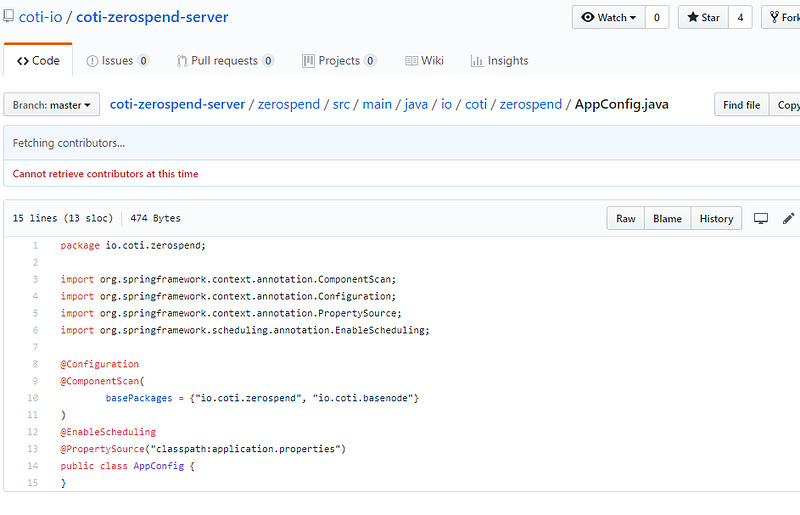Screen dimensions: 800x515
Task: Open the Pull requests tab
Action: tap(225, 61)
